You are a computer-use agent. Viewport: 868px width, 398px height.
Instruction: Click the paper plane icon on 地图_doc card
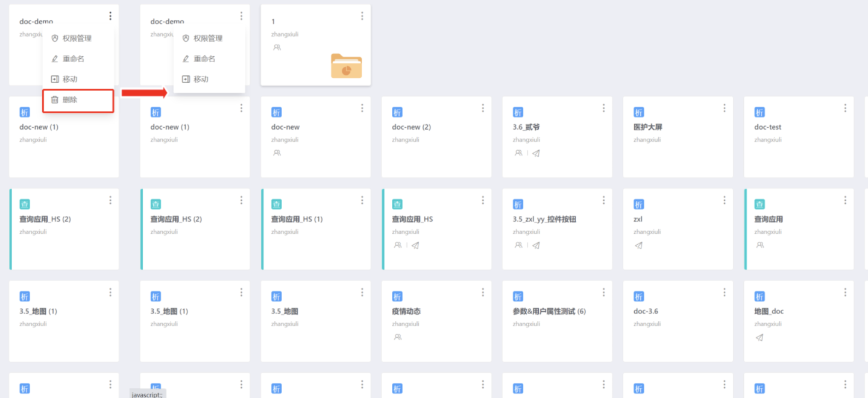coord(759,338)
